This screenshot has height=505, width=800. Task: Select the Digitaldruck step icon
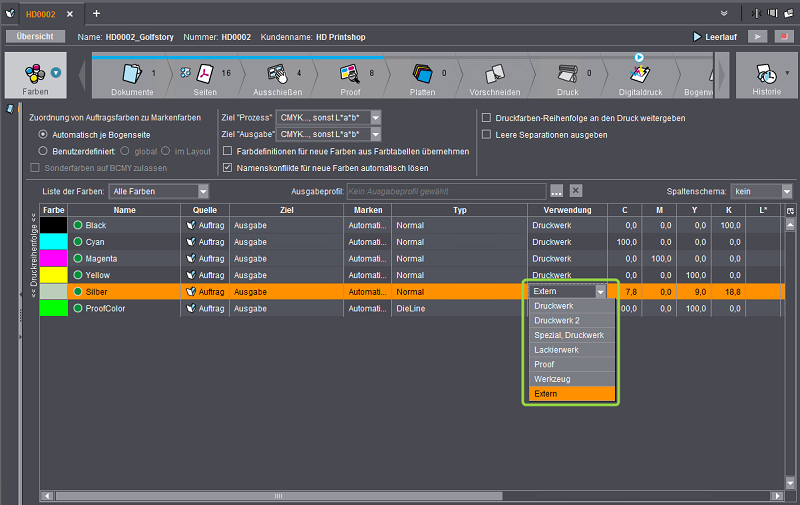[640, 75]
